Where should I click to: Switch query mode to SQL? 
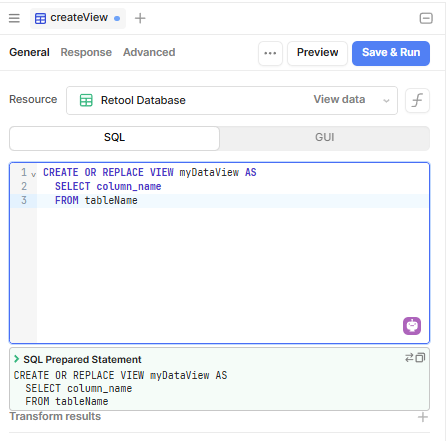pyautogui.click(x=114, y=138)
